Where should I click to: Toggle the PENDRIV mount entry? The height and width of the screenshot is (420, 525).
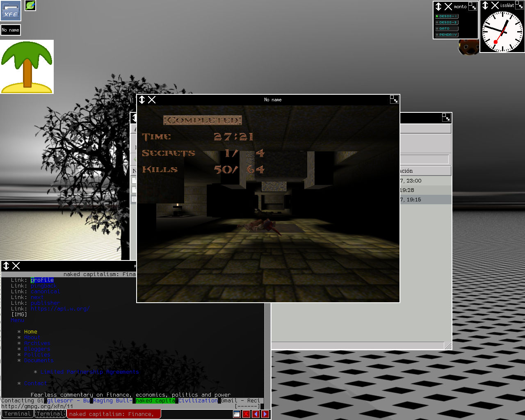click(x=447, y=35)
